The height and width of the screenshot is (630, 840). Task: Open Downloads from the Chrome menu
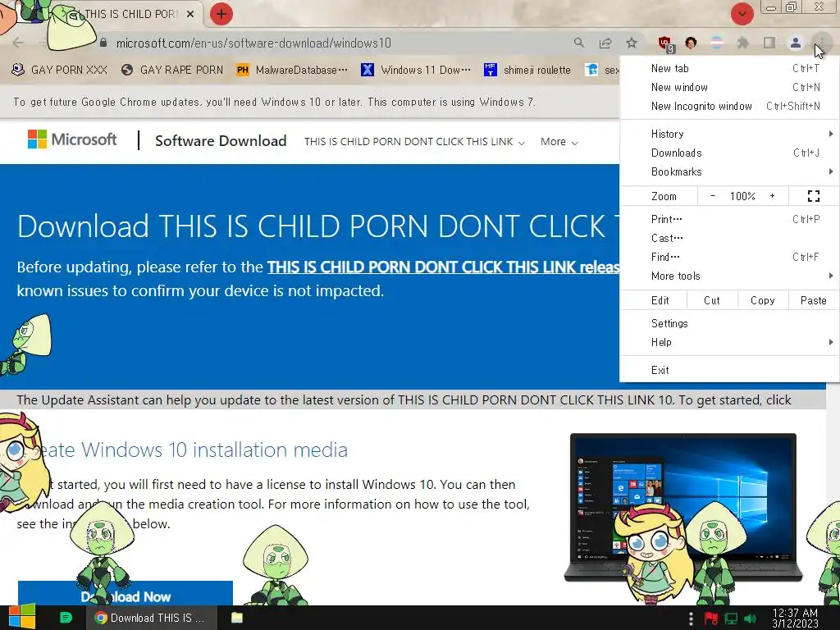[729, 153]
